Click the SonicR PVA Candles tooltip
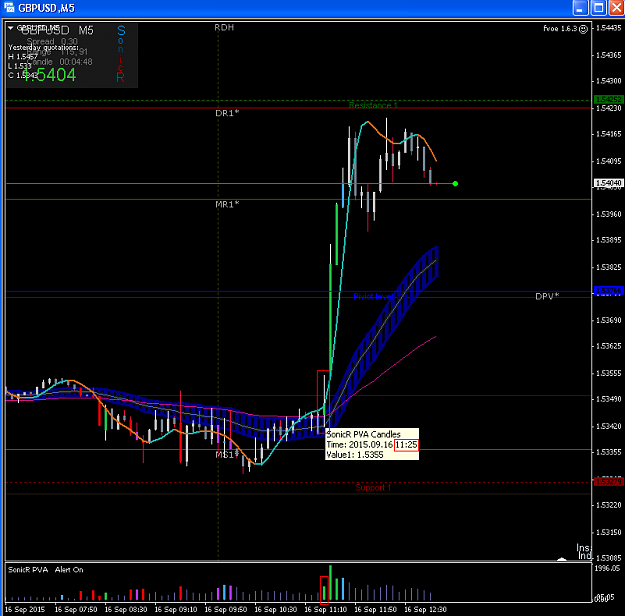This screenshot has width=625, height=616. 372,444
